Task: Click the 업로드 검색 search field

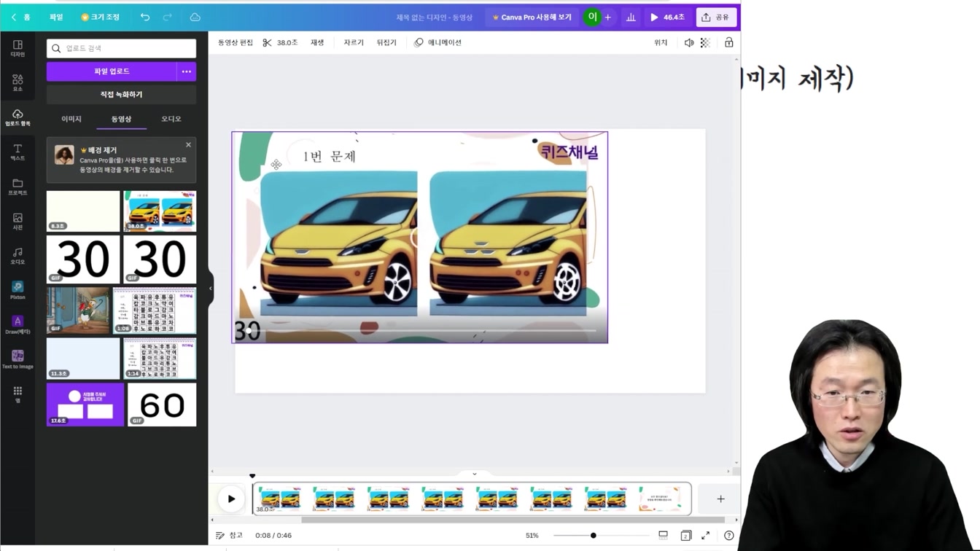Action: (x=121, y=48)
